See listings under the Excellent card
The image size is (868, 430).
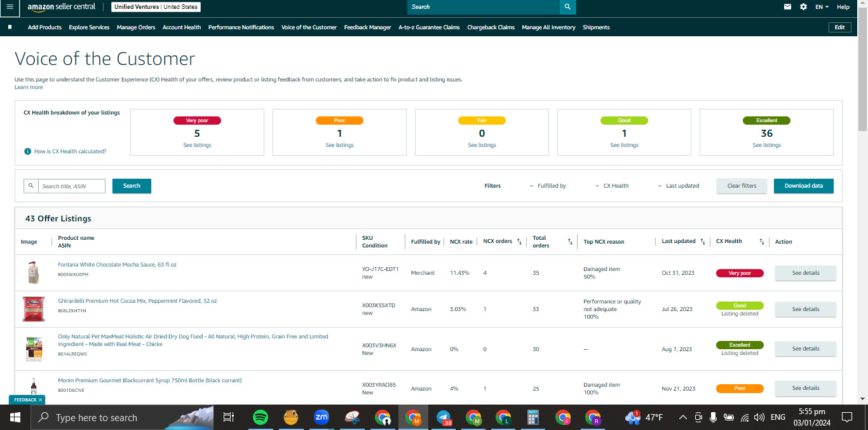pyautogui.click(x=766, y=145)
